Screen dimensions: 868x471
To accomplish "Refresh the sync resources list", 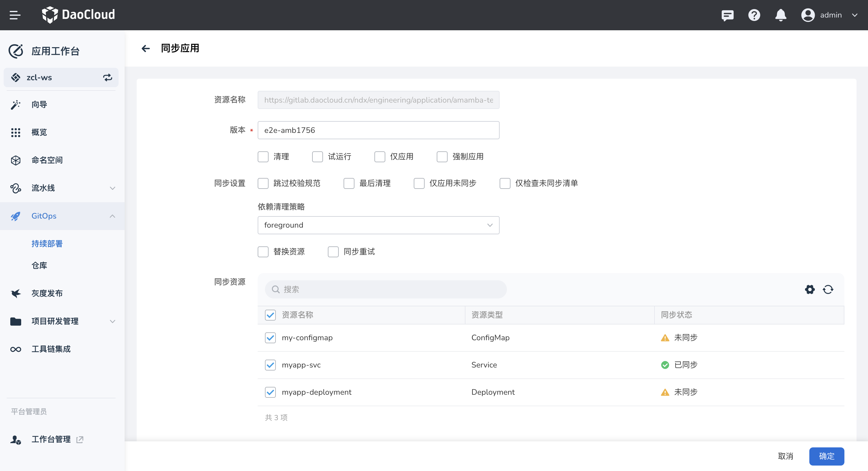I will (x=828, y=289).
